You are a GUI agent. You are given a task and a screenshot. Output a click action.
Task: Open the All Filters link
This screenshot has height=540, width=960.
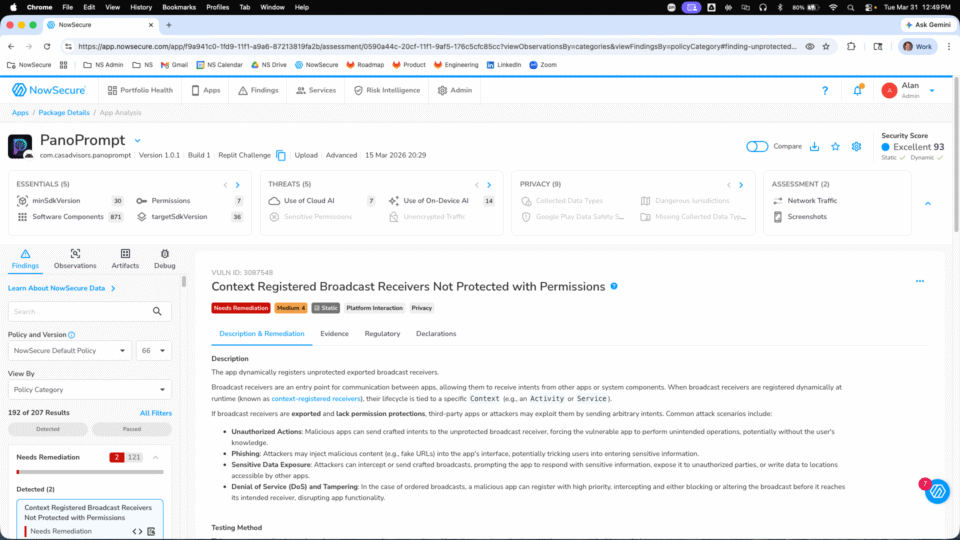[156, 413]
